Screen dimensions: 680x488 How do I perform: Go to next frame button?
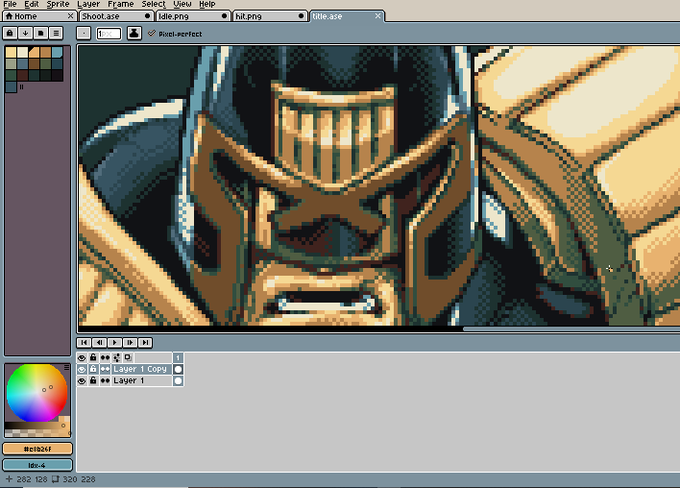[130, 343]
